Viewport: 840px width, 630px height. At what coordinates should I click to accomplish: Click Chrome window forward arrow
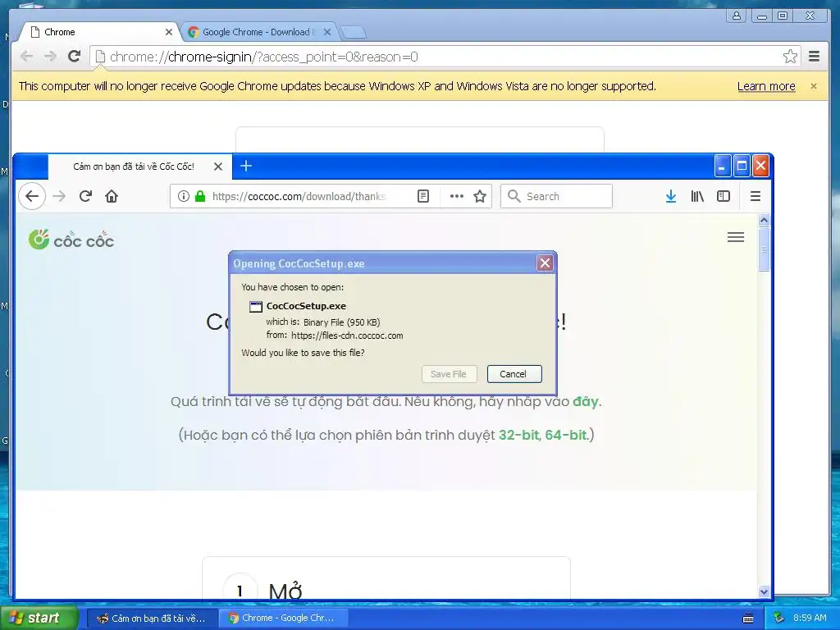click(x=50, y=57)
